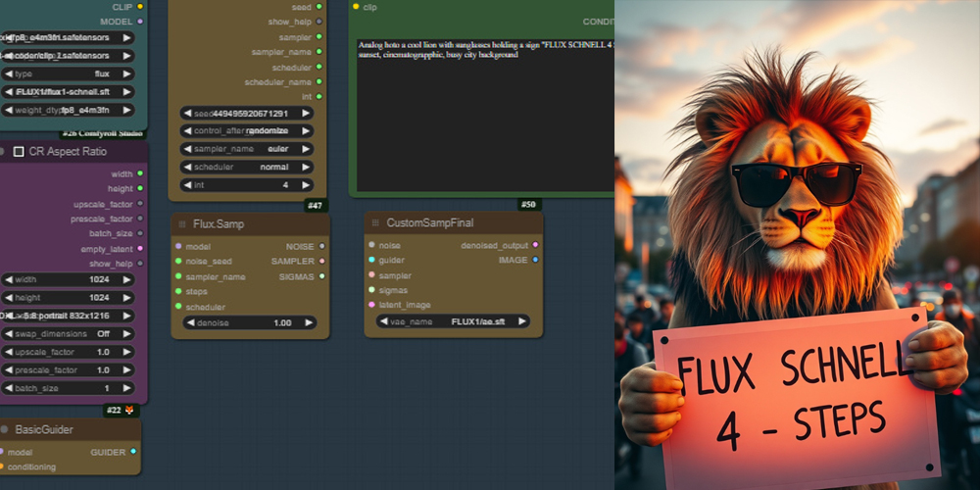The image size is (980, 490).
Task: Click the seed value field
Action: click(x=247, y=113)
